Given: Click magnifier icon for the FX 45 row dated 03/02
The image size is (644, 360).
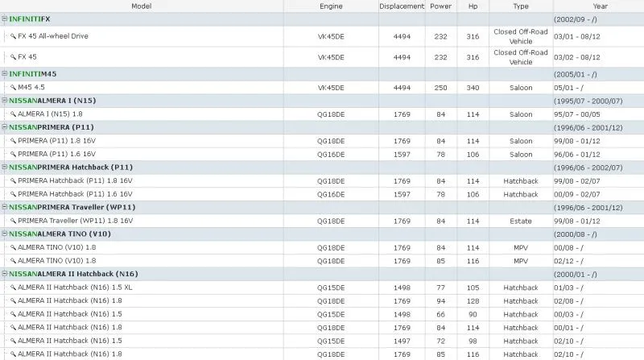Looking at the screenshot, I should coord(13,56).
